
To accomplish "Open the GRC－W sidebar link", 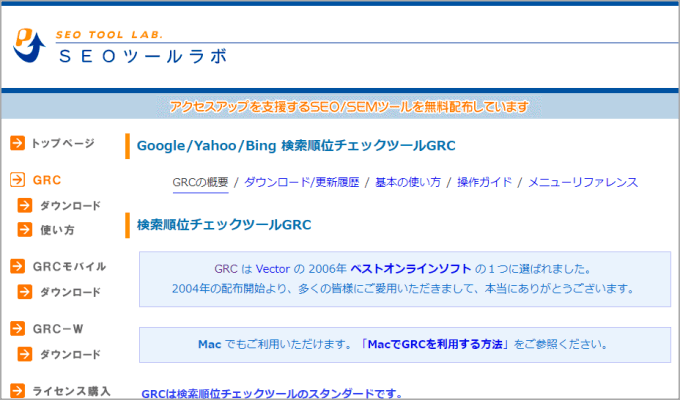I will (x=58, y=329).
